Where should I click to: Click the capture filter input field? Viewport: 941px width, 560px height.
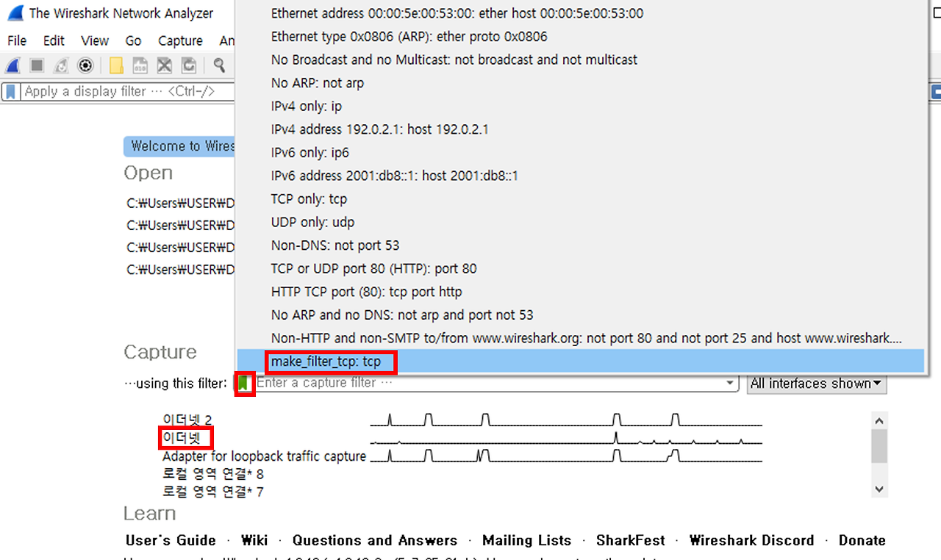488,383
